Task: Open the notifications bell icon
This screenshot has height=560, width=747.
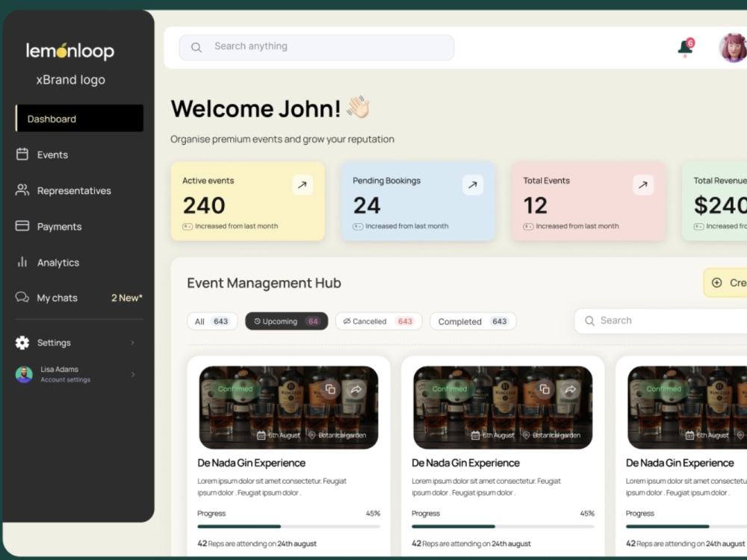Action: (686, 48)
